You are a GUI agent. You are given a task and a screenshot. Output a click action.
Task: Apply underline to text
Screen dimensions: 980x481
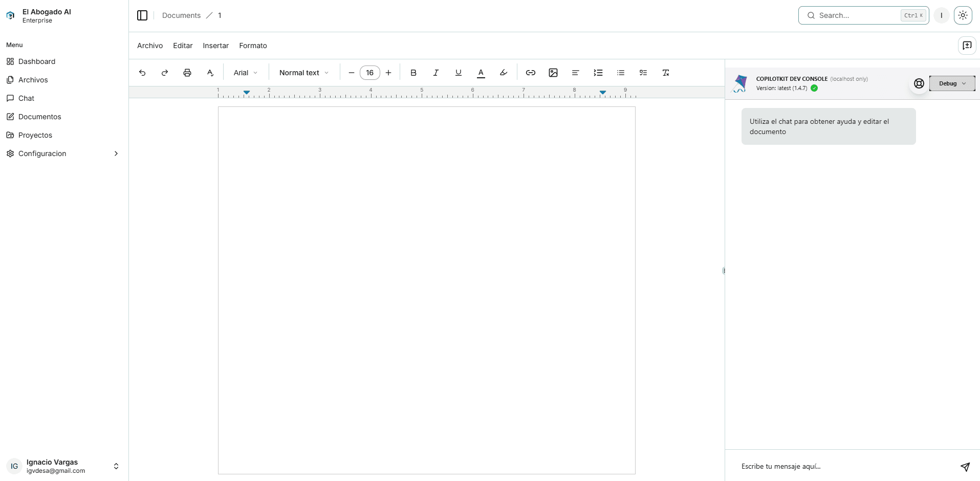click(x=459, y=73)
